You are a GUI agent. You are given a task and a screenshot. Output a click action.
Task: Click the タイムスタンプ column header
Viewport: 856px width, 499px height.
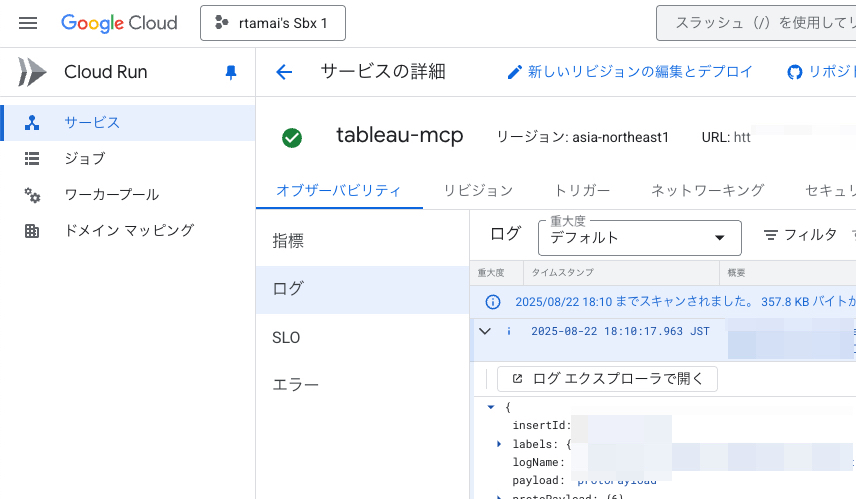click(x=563, y=273)
